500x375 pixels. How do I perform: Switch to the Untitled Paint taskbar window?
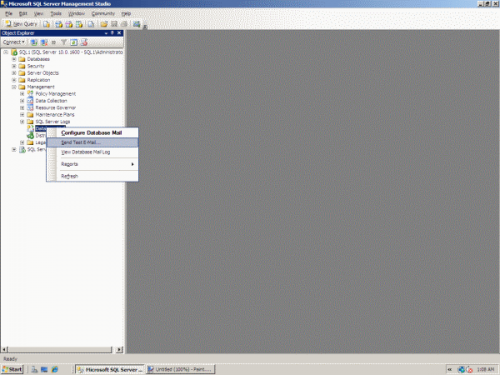pos(180,369)
